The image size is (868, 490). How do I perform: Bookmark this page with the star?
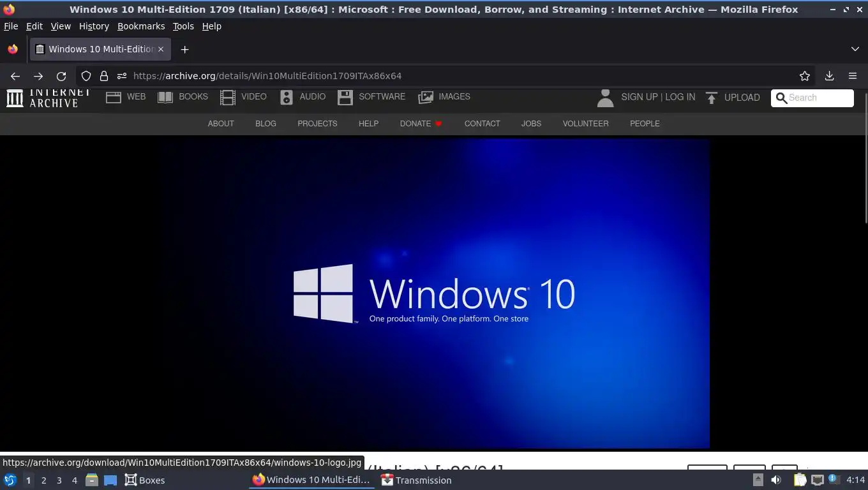point(805,76)
